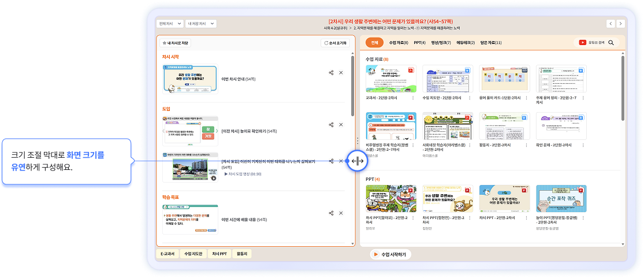Switch to the '영상/링크(7)' tab
The image size is (644, 278).
tap(441, 42)
